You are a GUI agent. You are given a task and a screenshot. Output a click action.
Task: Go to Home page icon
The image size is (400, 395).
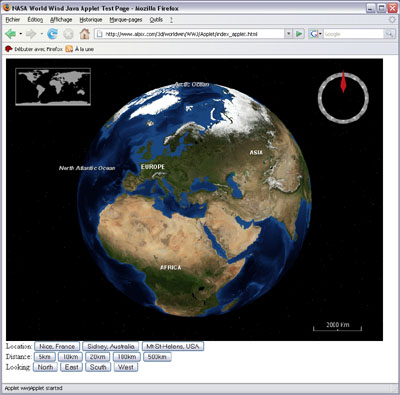[85, 34]
